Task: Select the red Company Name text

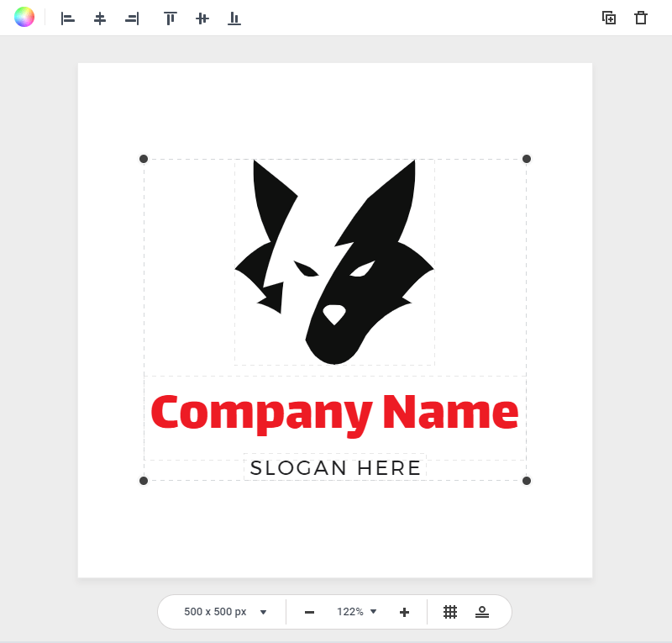Action: pos(334,413)
